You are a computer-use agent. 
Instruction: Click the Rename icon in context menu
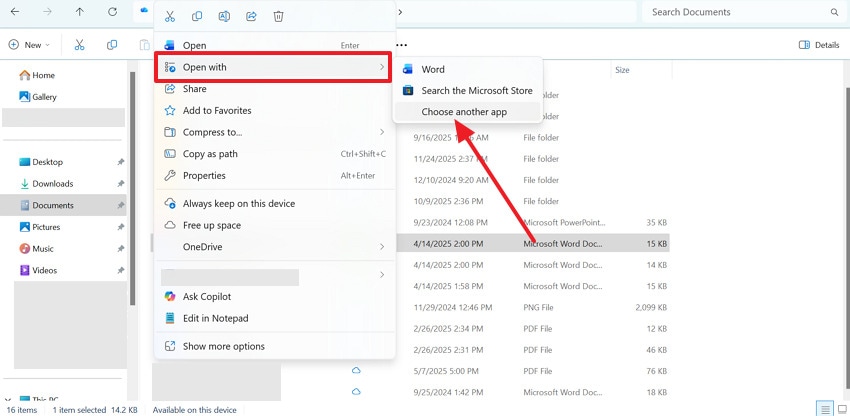click(224, 16)
